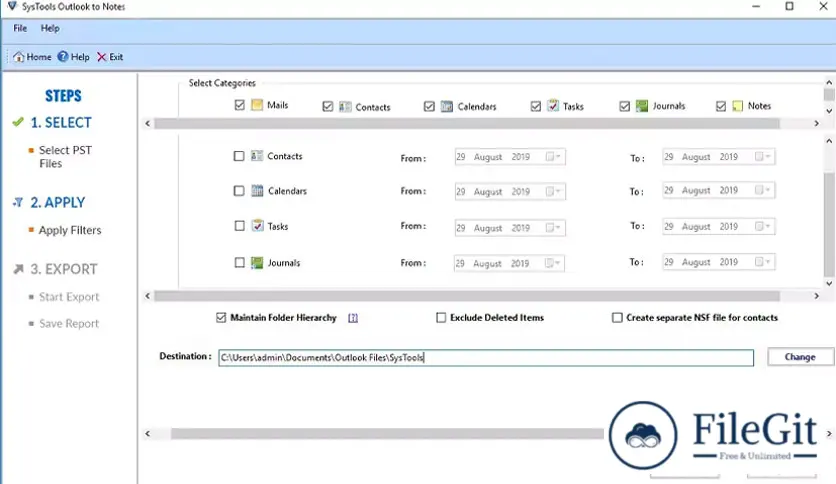This screenshot has height=484, width=836.
Task: Enable the Tasks date filter checkbox
Action: 239,226
